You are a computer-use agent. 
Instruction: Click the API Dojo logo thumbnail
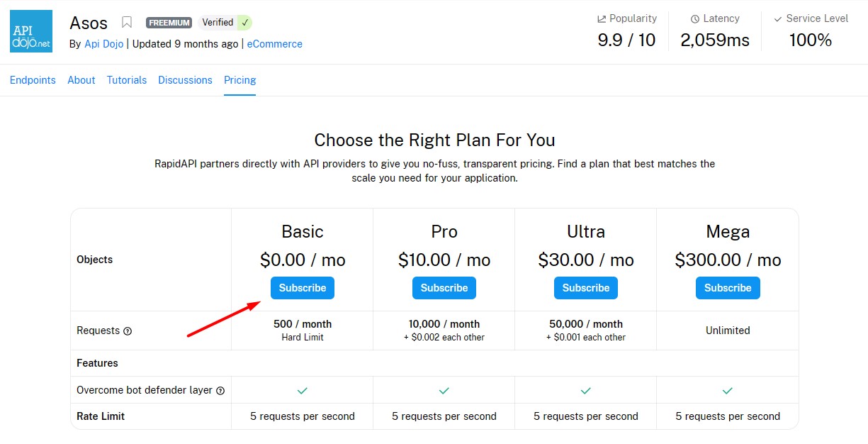[x=31, y=31]
